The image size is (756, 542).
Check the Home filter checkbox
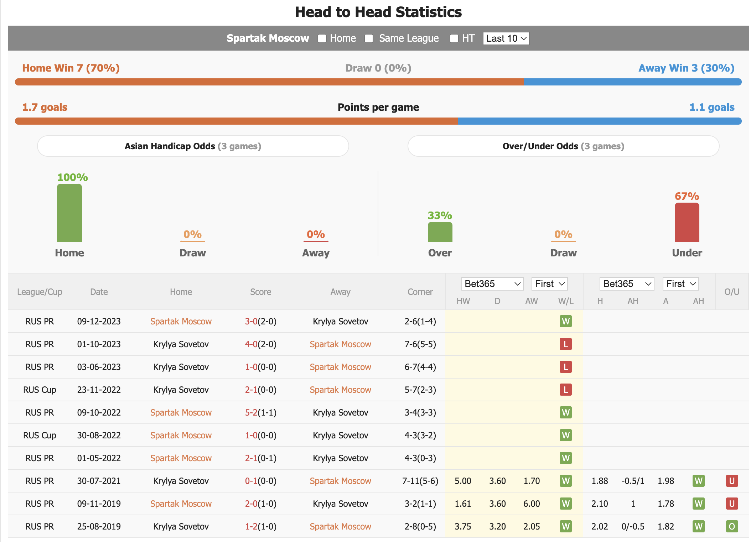(322, 38)
